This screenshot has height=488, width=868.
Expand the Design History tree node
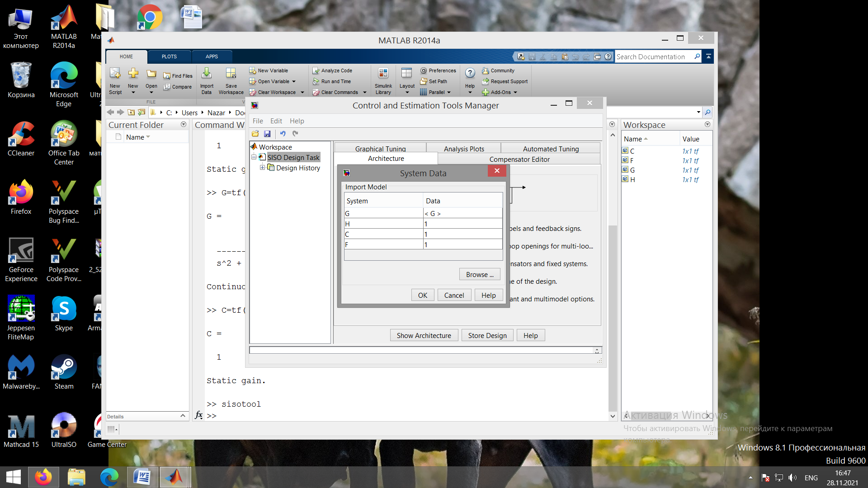tap(262, 168)
